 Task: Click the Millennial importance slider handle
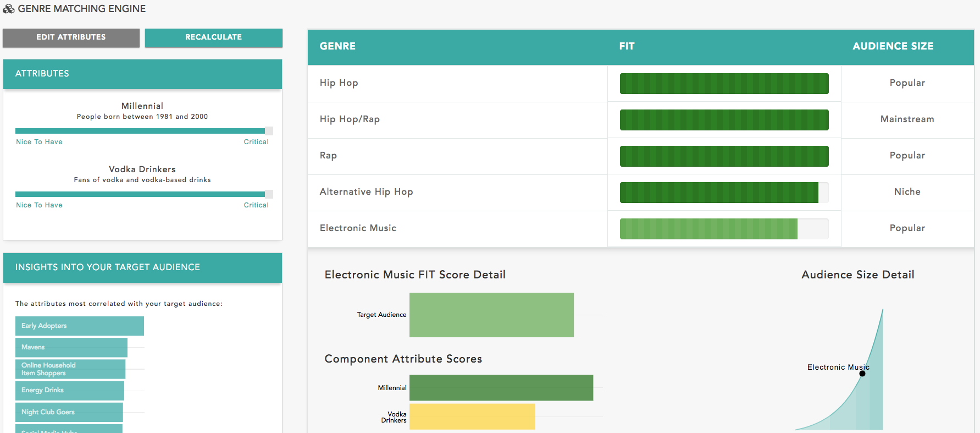tap(269, 131)
